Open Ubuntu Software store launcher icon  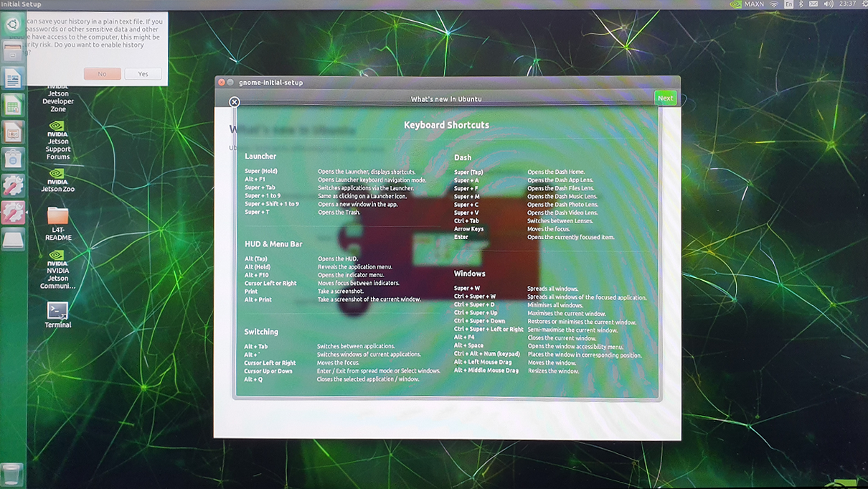(x=13, y=159)
